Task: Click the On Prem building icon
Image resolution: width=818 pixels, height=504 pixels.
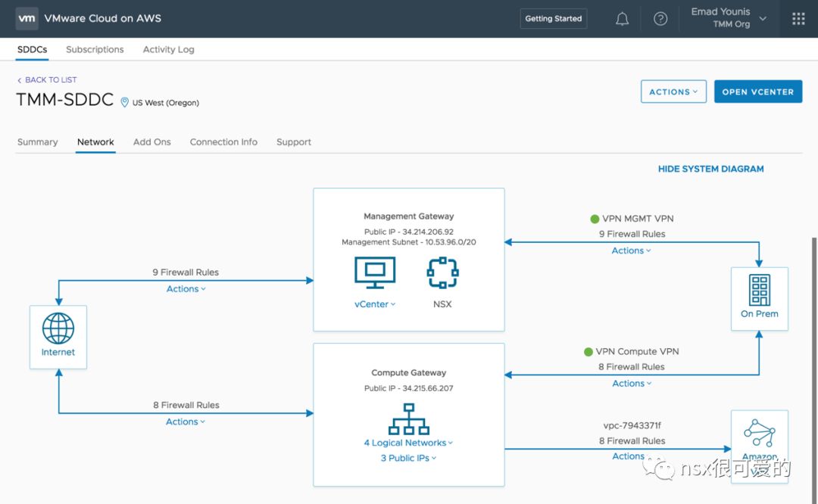Action: coord(759,290)
